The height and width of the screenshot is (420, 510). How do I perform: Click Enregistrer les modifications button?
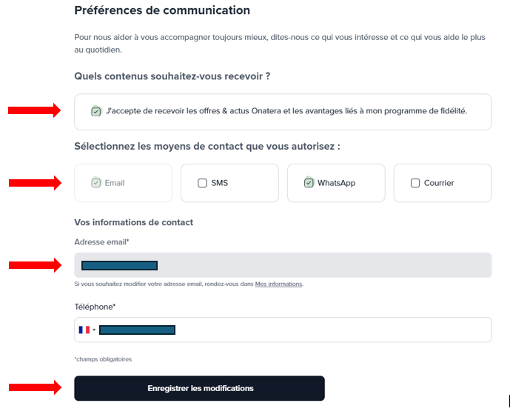[x=199, y=388]
